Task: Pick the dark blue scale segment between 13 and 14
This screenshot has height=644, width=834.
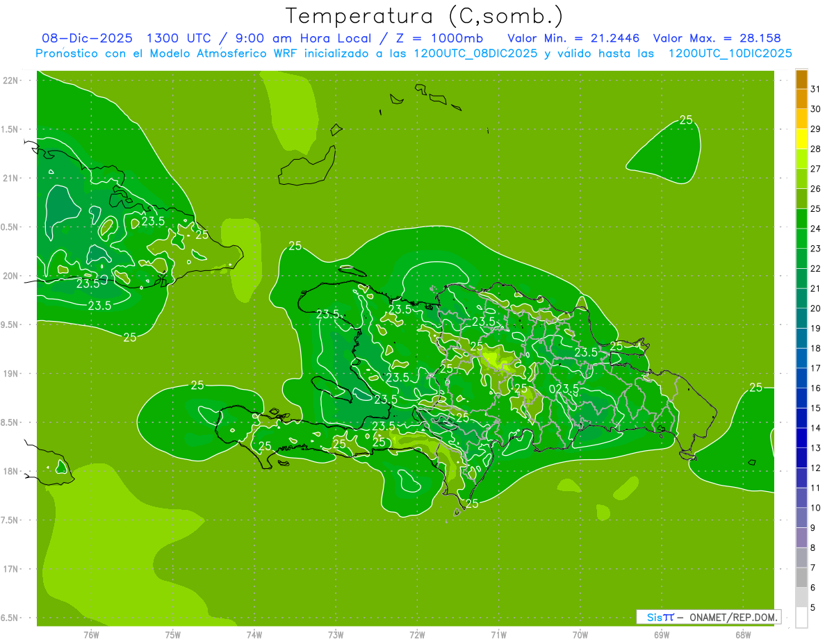Action: coord(801,438)
